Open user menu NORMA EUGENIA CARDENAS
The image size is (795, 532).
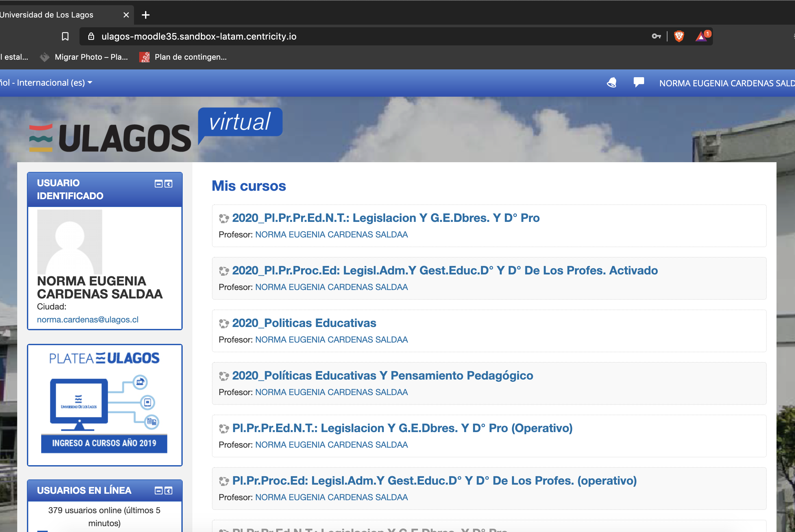click(727, 83)
